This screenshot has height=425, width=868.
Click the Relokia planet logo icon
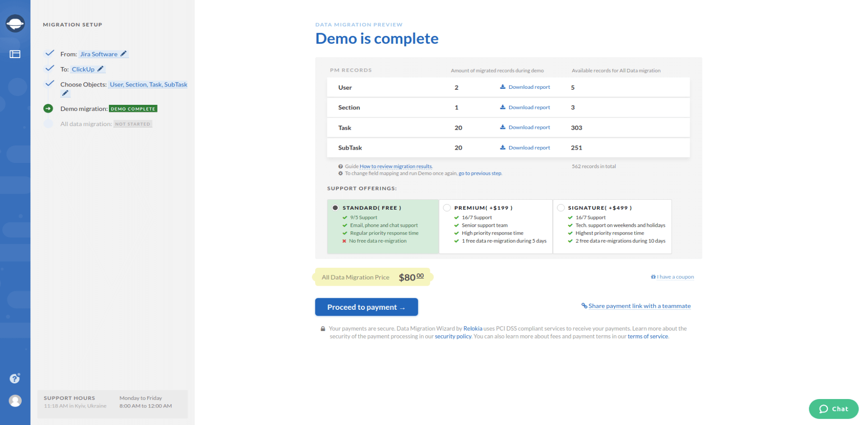pos(15,23)
